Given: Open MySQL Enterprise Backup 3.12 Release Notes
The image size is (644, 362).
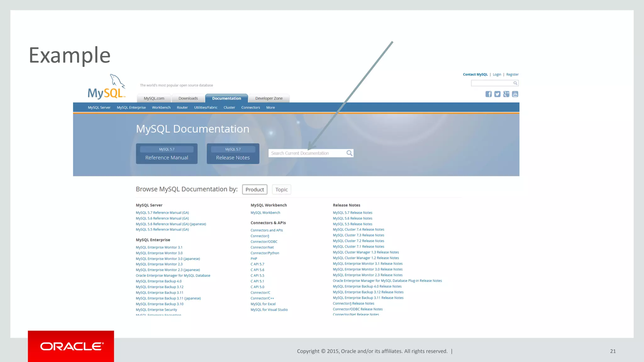Looking at the screenshot, I should 368,292.
